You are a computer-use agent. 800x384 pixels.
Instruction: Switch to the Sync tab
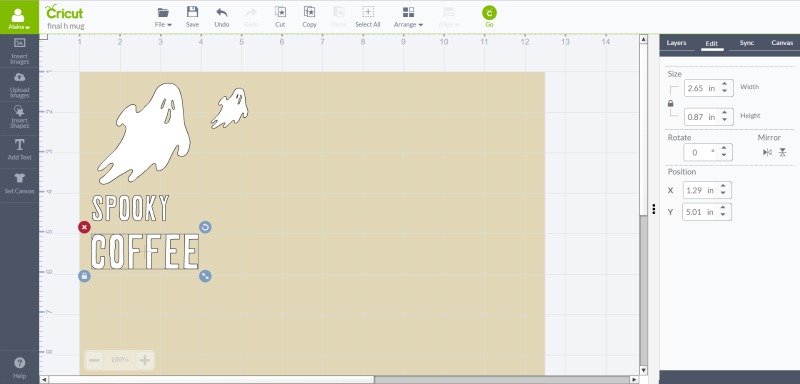point(746,43)
